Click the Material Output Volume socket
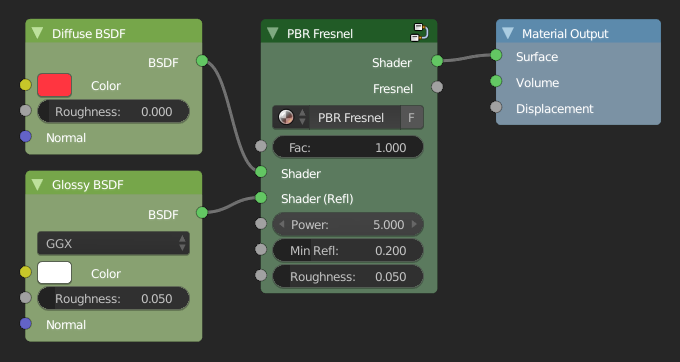 (497, 81)
